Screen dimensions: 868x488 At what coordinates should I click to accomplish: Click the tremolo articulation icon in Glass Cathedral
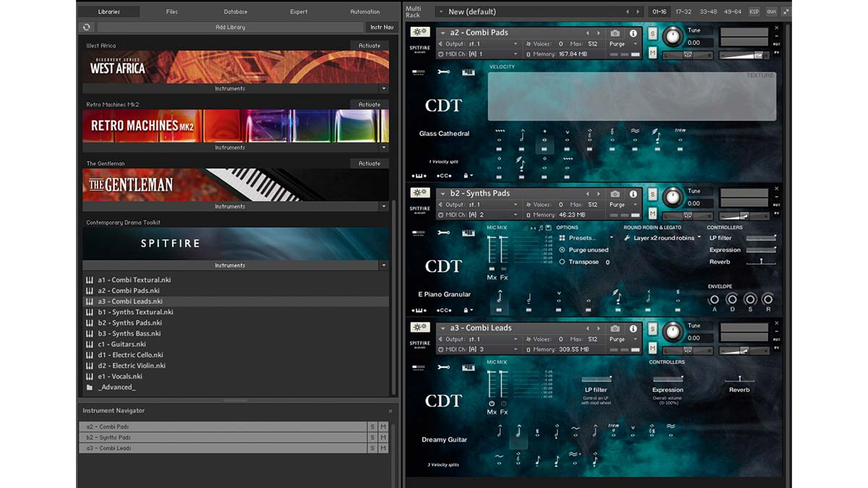pos(679,132)
